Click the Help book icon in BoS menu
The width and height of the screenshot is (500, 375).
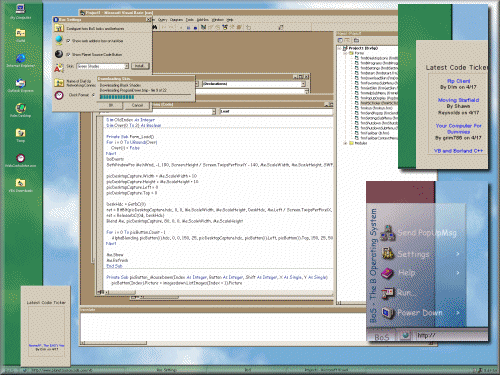pyautogui.click(x=388, y=273)
